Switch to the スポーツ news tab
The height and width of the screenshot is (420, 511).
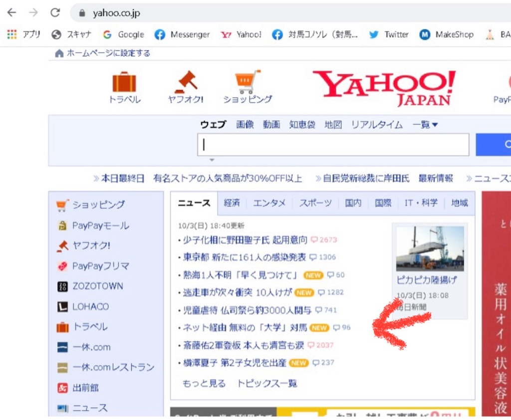pos(315,203)
